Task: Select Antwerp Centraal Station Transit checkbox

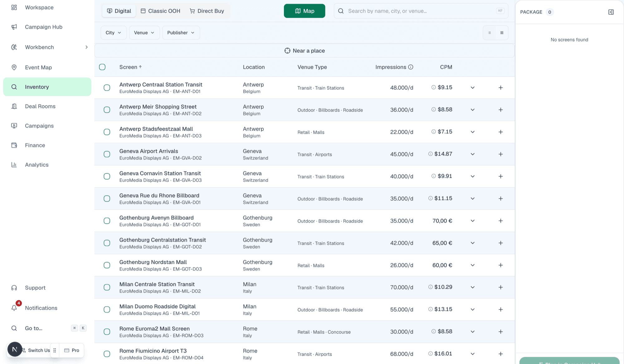Action: point(107,88)
